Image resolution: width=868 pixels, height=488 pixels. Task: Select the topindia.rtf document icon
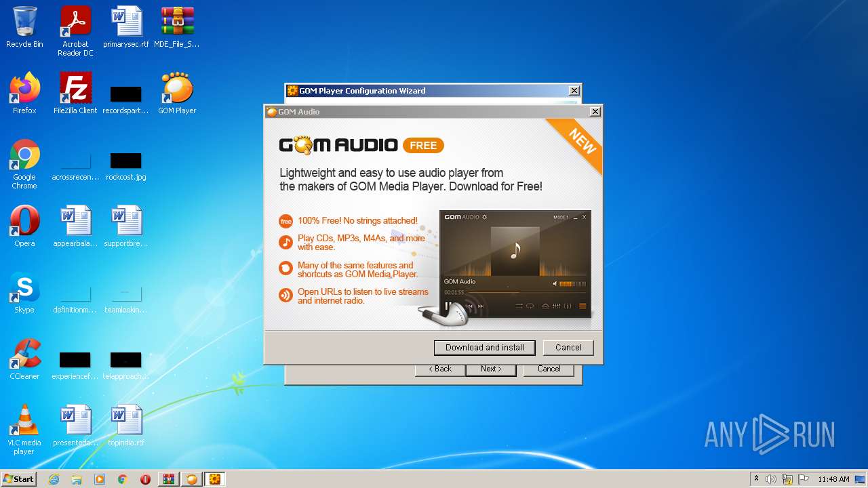coord(126,426)
